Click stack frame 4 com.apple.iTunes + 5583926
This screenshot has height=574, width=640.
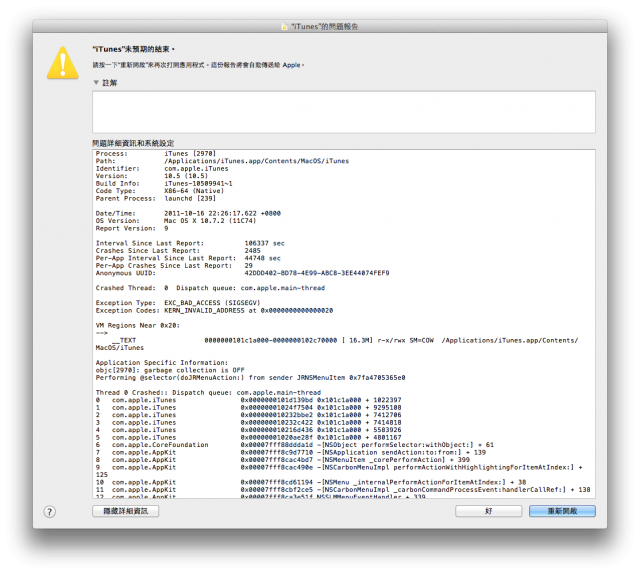pyautogui.click(x=249, y=429)
